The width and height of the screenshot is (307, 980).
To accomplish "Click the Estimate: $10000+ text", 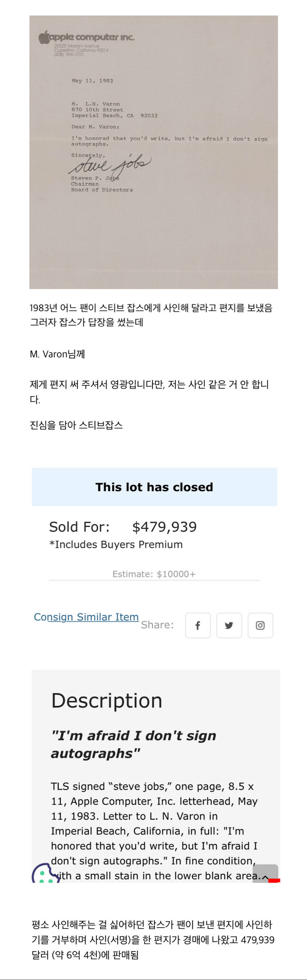I will [154, 574].
